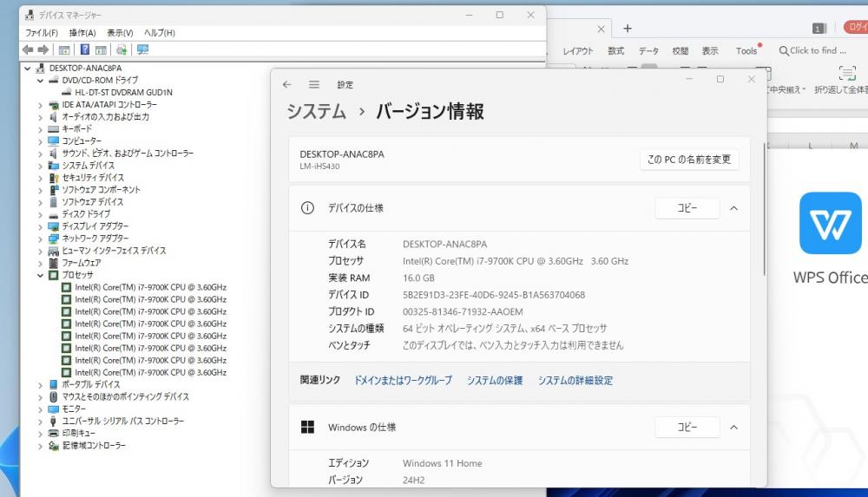
Task: Close the WPS document tab with X
Action: (x=602, y=29)
